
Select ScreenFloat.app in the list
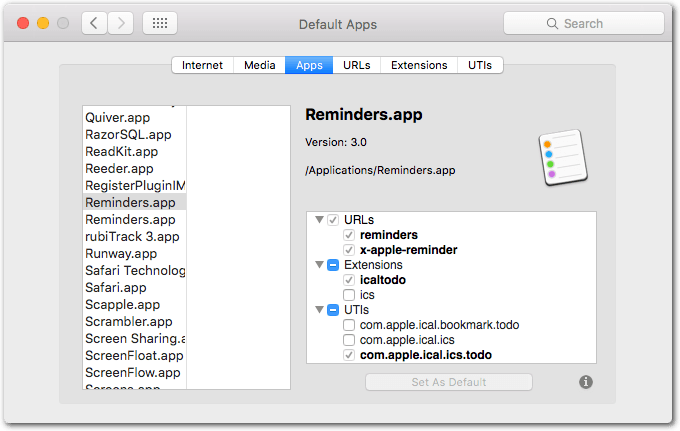pyautogui.click(x=134, y=356)
